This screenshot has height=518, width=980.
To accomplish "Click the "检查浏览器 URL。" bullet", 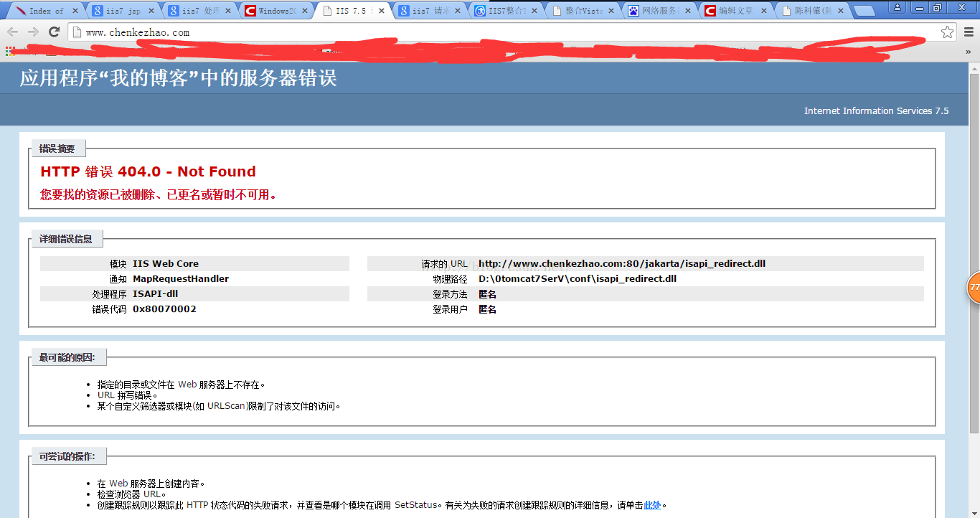I will [132, 494].
